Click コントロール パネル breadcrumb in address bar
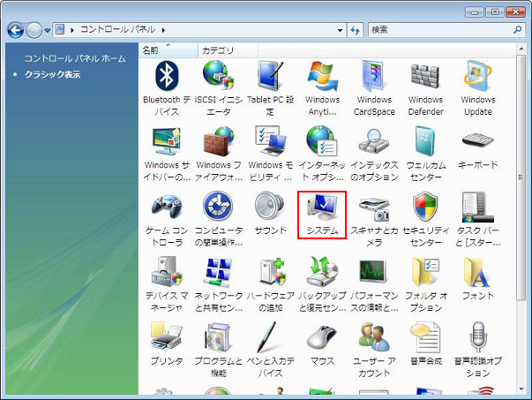The image size is (532, 400). (117, 29)
